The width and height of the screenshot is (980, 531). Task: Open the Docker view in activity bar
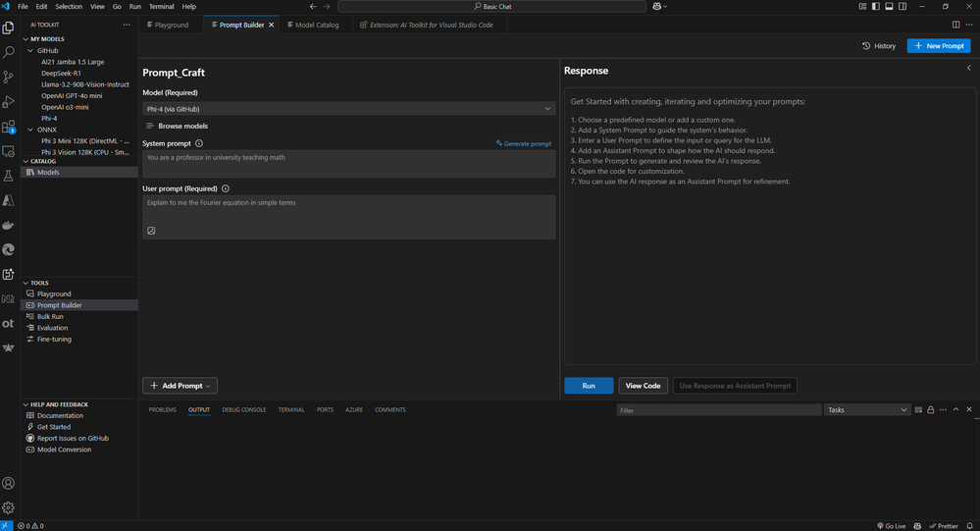9,225
